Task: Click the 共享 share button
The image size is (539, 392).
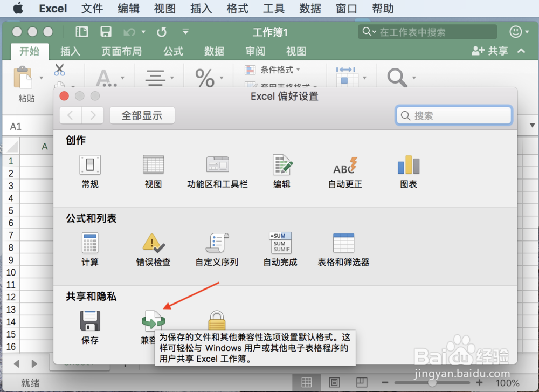Action: [x=489, y=51]
